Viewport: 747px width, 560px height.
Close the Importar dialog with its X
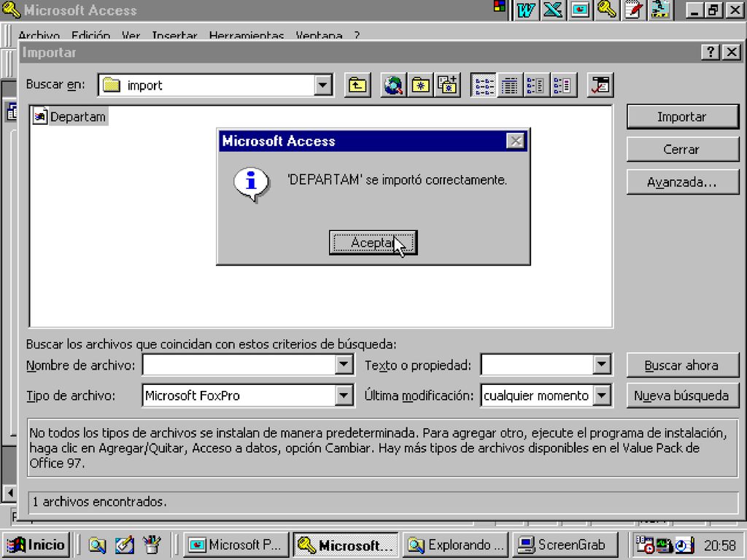(x=731, y=52)
